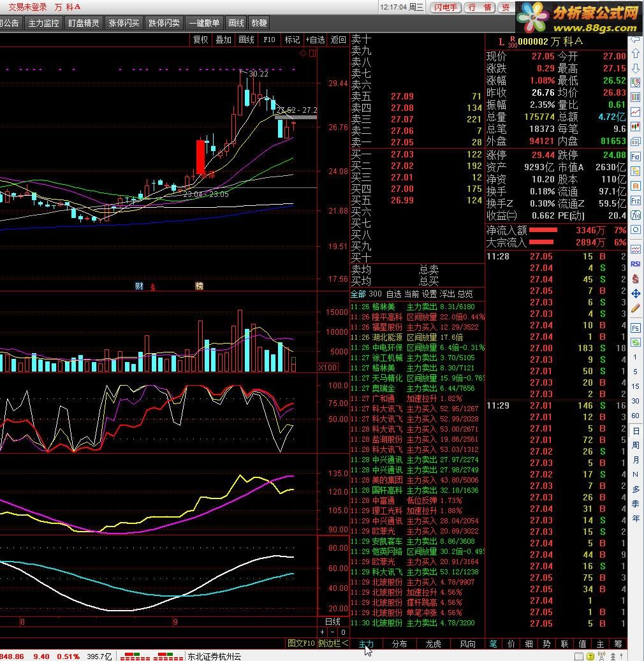Viewport: 644px width, 661px height.
Task: Click the 闪电手 button
Action: [446, 8]
